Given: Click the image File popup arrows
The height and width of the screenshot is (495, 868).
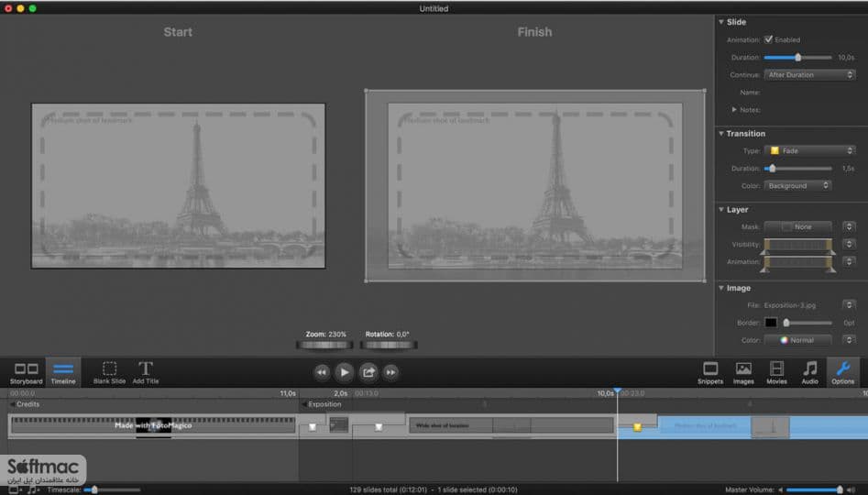Looking at the screenshot, I should tap(849, 305).
